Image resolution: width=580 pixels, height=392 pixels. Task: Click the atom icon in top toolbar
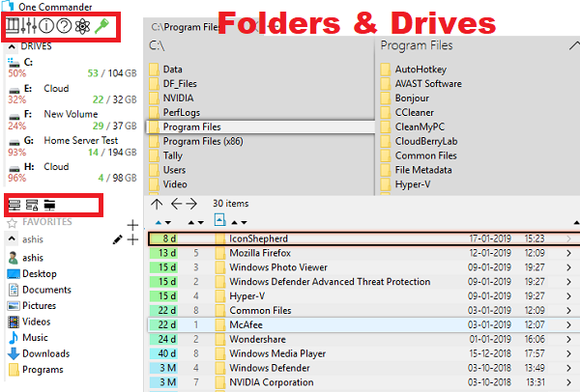tap(82, 26)
